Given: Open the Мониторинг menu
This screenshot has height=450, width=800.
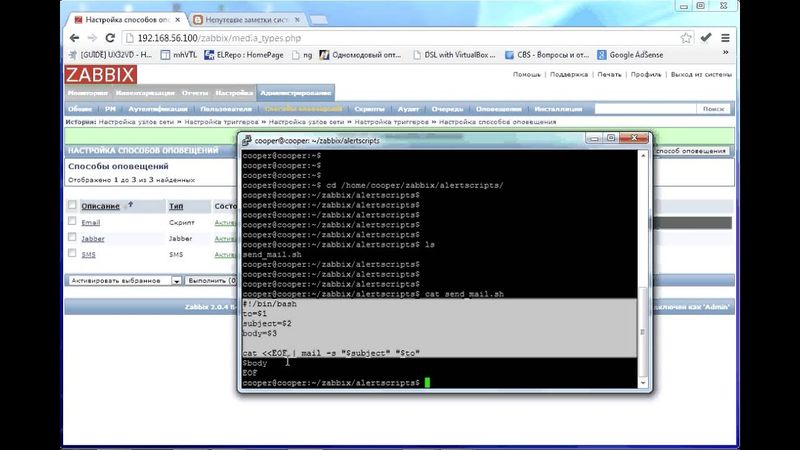Looking at the screenshot, I should (x=87, y=93).
